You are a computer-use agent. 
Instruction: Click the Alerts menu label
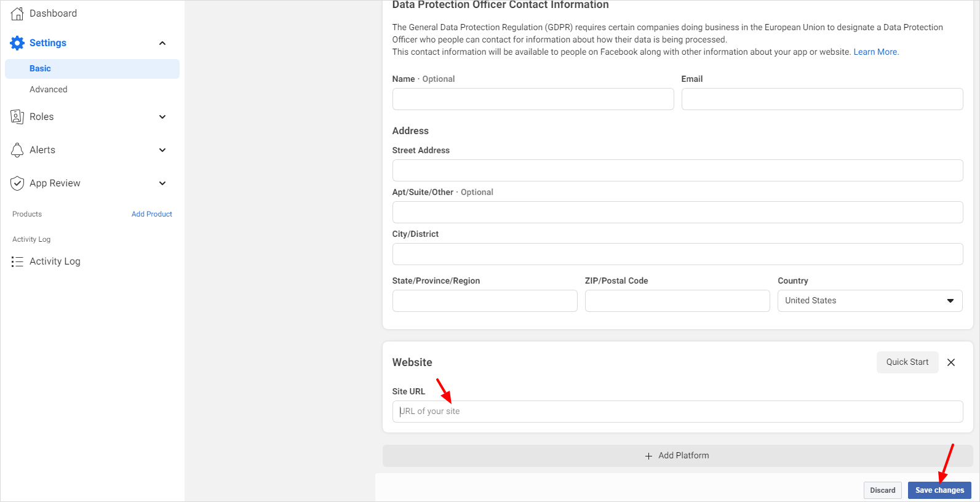[42, 150]
